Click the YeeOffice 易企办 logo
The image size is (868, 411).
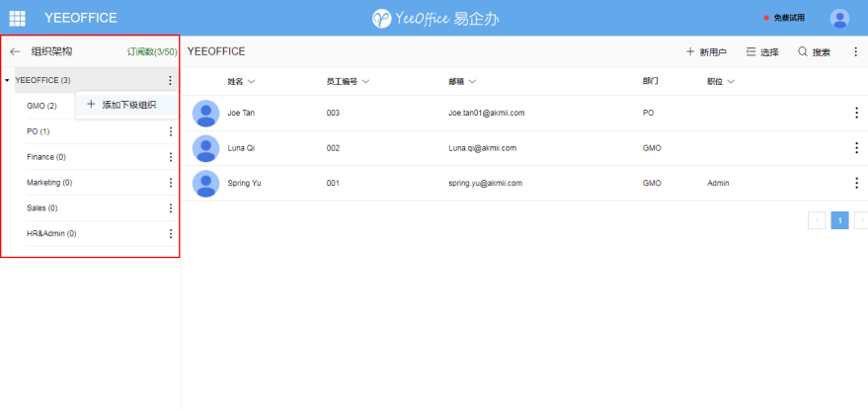click(x=435, y=19)
